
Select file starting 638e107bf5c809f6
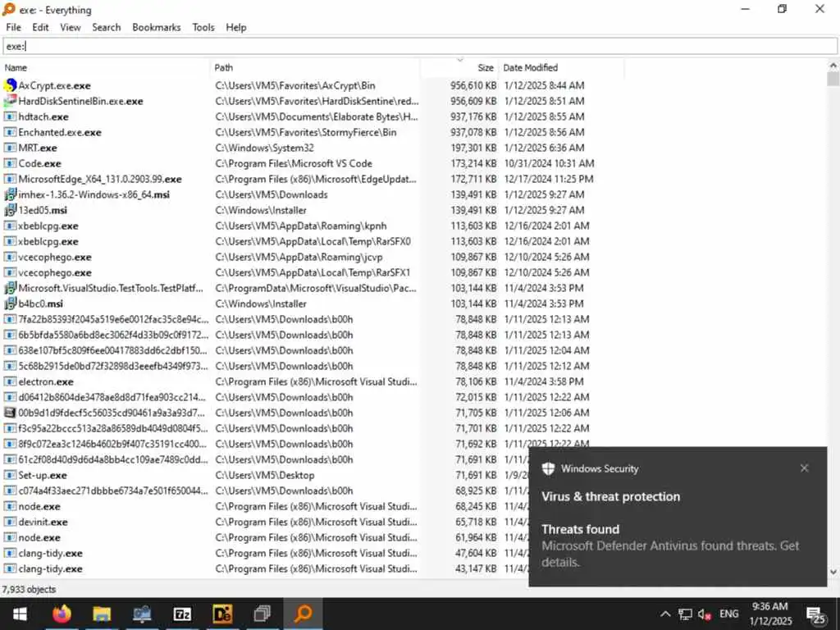point(113,350)
